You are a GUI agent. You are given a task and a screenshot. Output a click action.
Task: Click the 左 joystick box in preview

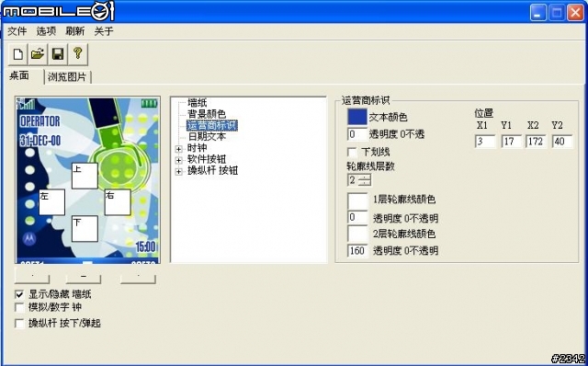52,202
